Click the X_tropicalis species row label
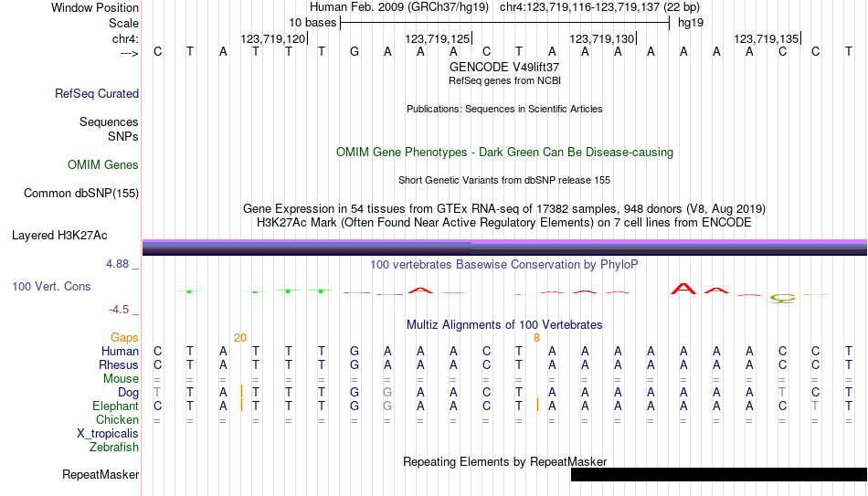This screenshot has width=868, height=496. coord(108,434)
